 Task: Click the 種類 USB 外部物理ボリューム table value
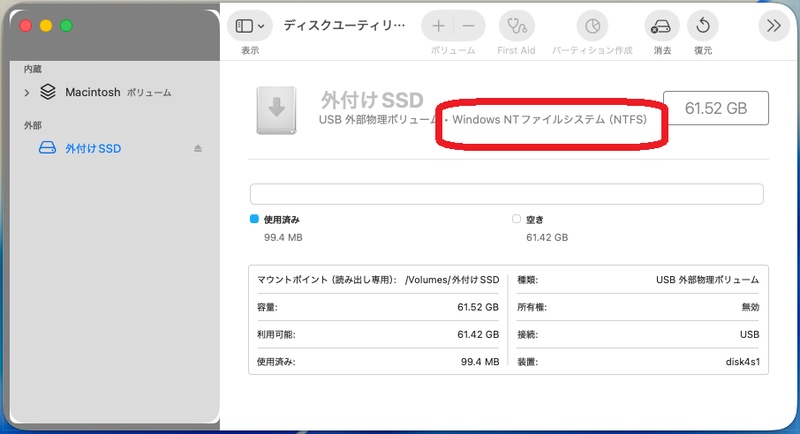707,279
